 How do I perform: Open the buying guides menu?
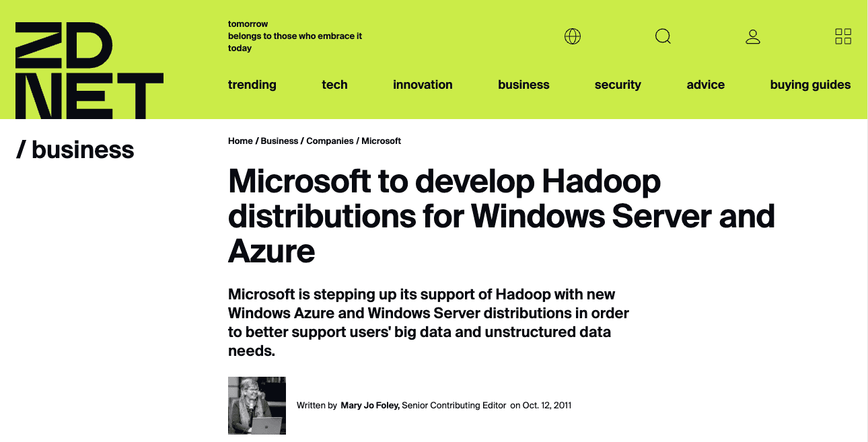pos(810,85)
